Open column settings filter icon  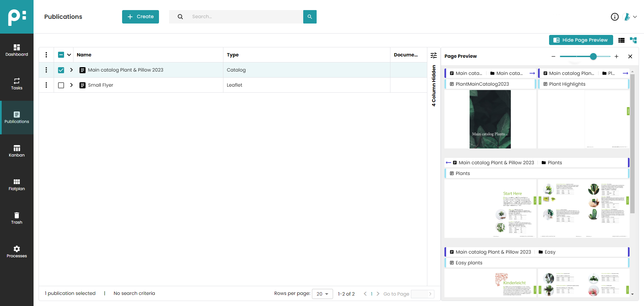434,55
